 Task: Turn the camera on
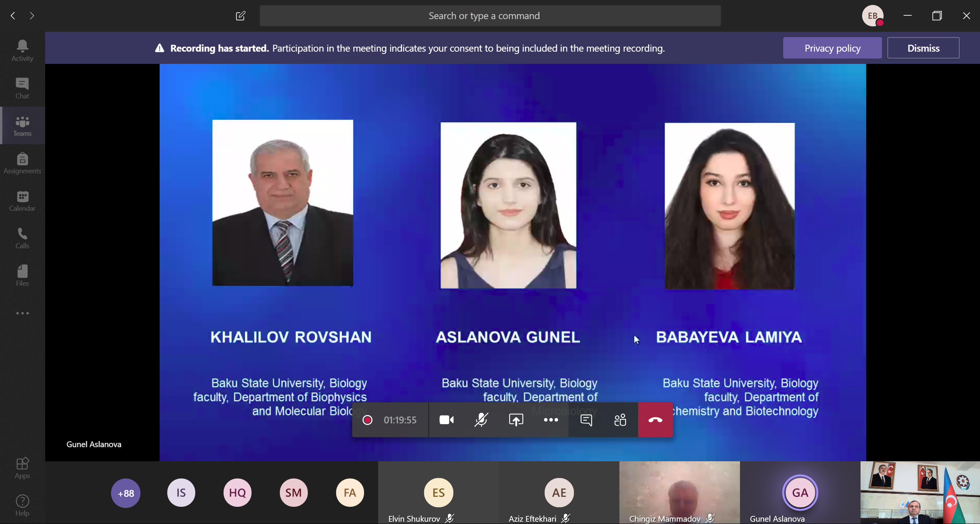click(446, 420)
